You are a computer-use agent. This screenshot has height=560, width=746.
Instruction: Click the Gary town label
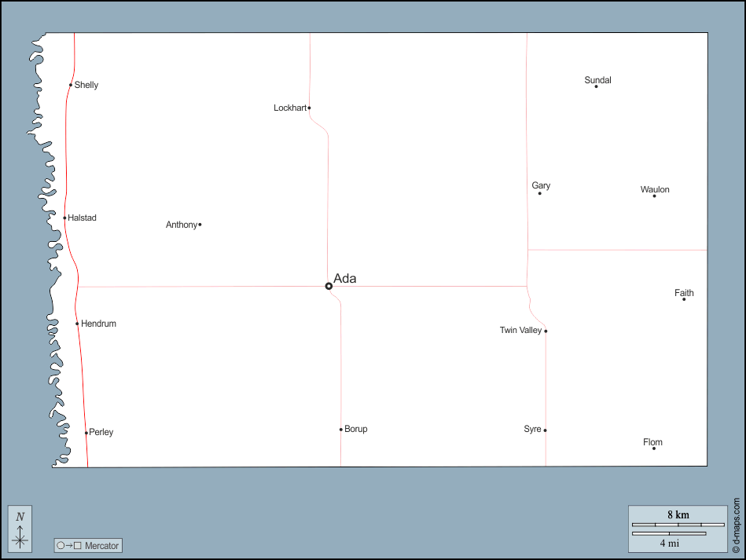[541, 186]
